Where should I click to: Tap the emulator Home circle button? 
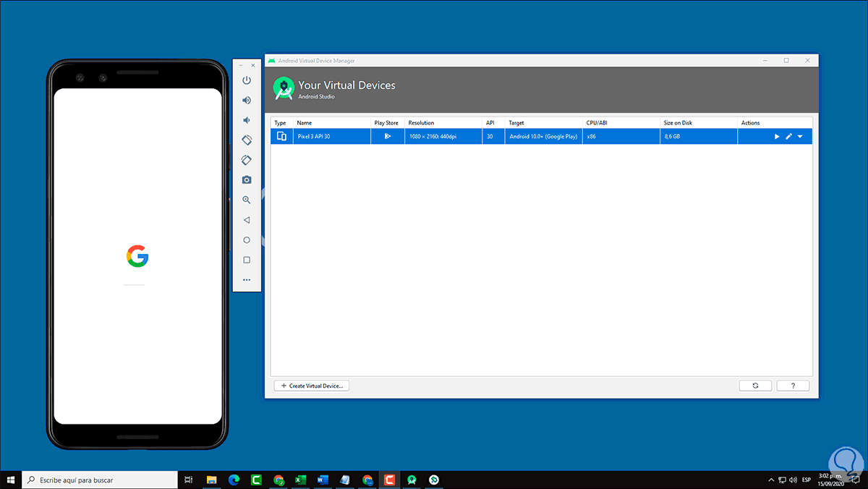[247, 239]
